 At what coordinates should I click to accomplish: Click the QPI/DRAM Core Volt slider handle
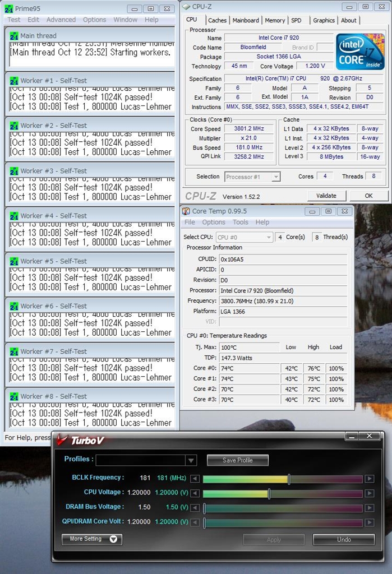click(x=205, y=523)
